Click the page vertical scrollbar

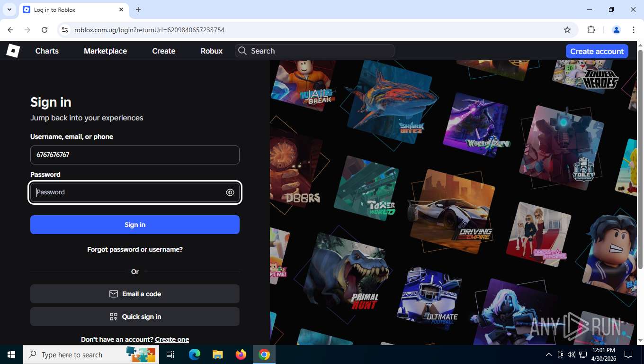(x=640, y=159)
